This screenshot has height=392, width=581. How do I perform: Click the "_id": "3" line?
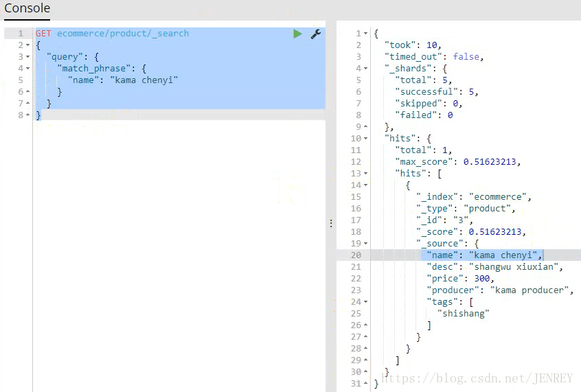click(x=444, y=220)
